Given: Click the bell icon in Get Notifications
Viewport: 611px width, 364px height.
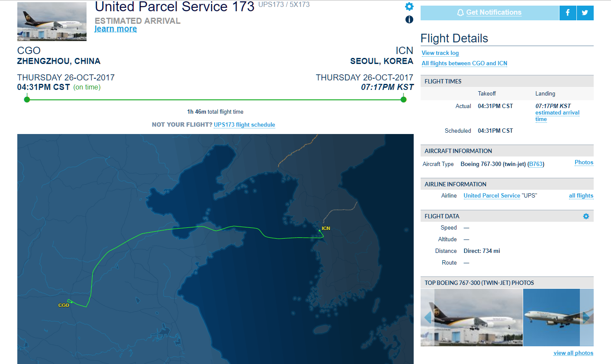Looking at the screenshot, I should [x=460, y=13].
